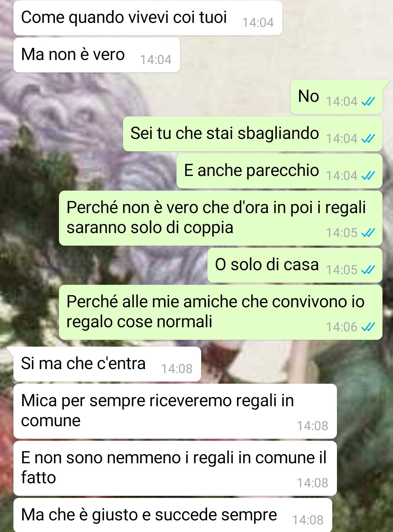Click the read-receipt ticks beside 'No'
Viewport: 393px width, 532px height.
click(x=368, y=101)
